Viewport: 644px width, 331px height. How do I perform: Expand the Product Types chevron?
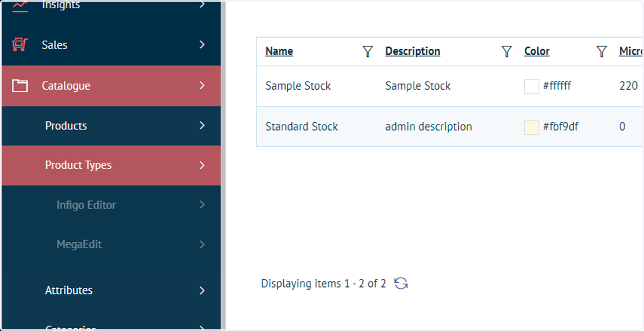[202, 165]
